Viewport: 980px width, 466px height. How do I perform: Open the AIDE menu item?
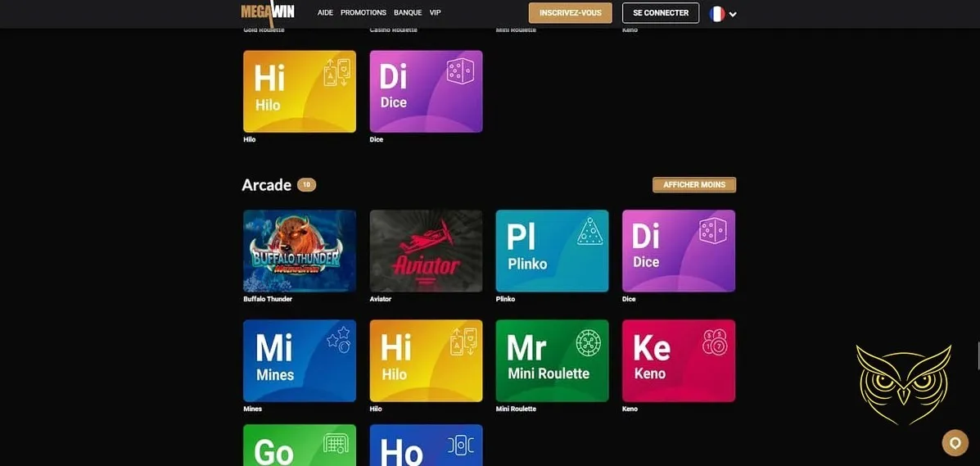(x=325, y=13)
